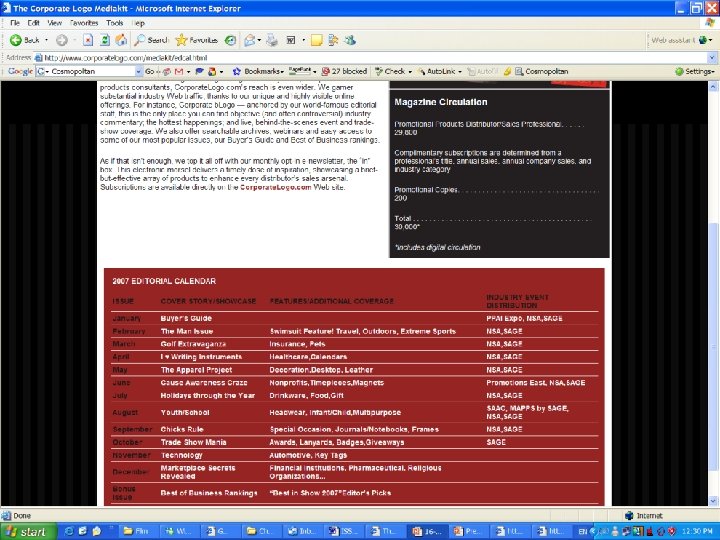
Task: Click 'The Man Issue' cover story
Action: (x=186, y=331)
